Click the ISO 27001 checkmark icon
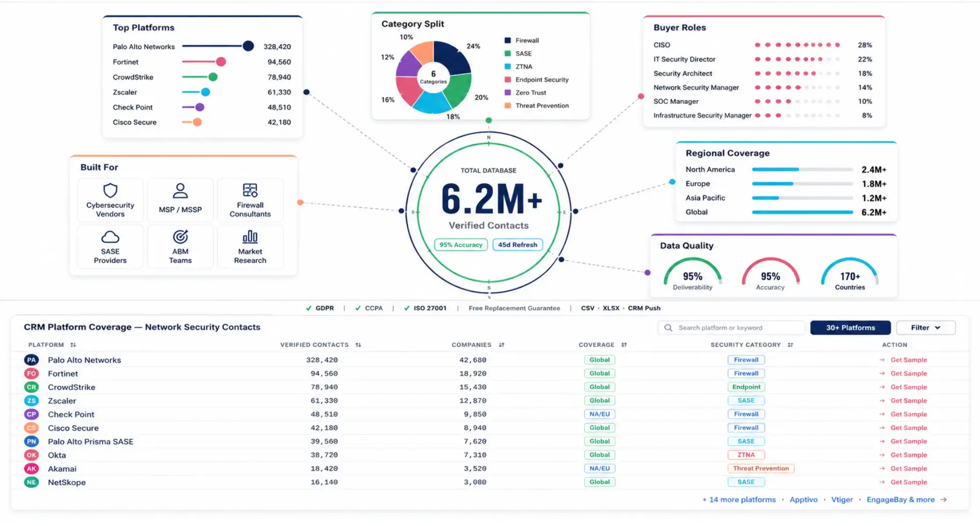The width and height of the screenshot is (980, 526). 407,308
